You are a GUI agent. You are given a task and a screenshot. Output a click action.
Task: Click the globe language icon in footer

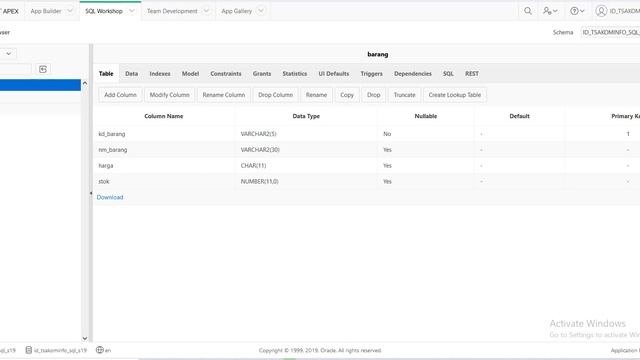[100, 350]
